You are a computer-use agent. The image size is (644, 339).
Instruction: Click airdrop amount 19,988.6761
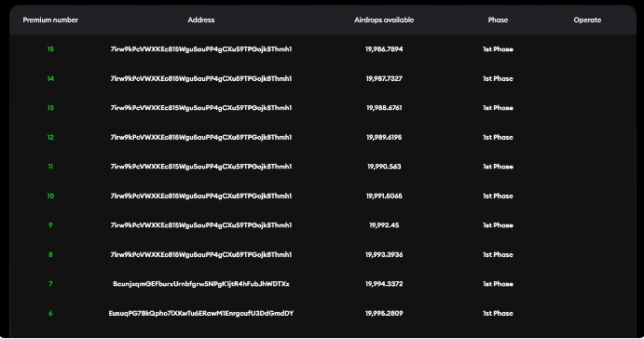tap(384, 107)
